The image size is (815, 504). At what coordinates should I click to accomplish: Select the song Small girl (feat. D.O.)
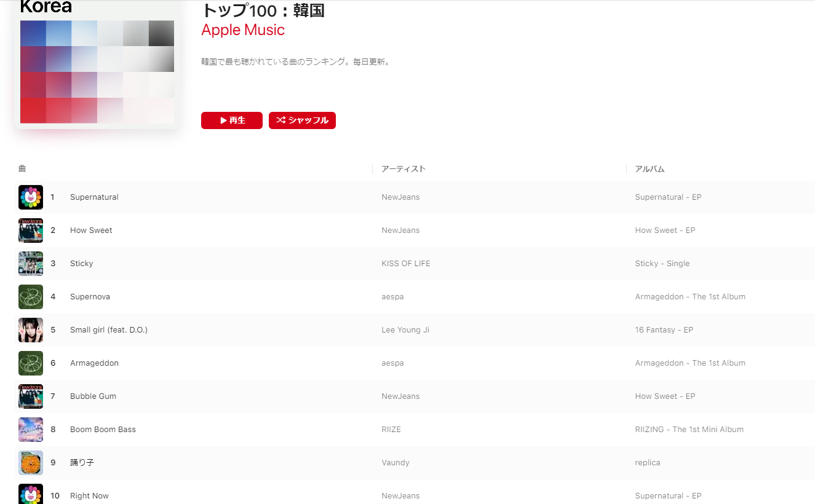click(x=109, y=330)
